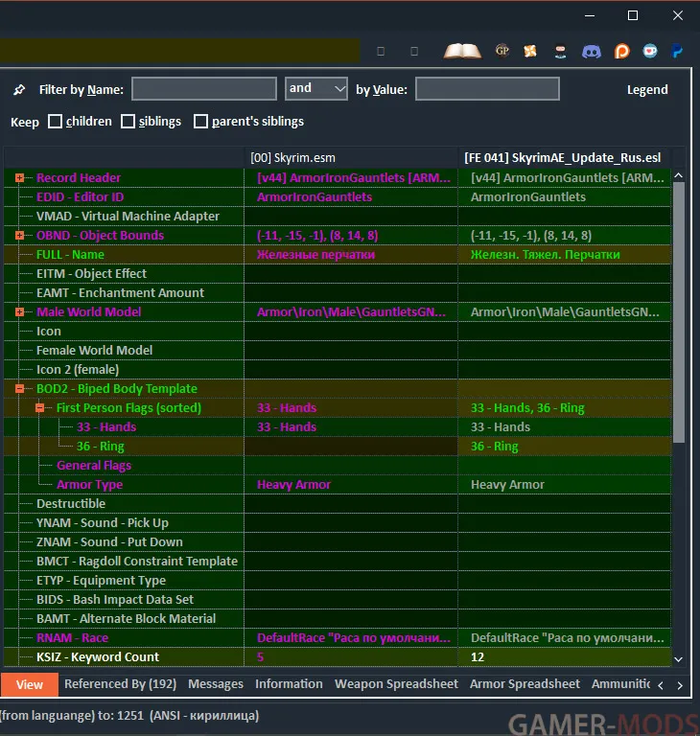
Task: Collapse the BOD2 - Biped Body Template node
Action: [19, 389]
